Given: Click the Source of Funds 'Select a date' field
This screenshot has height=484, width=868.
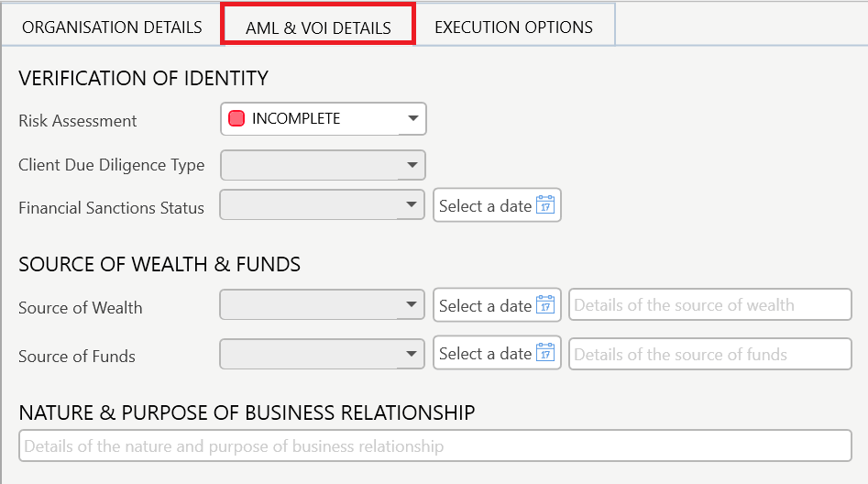Looking at the screenshot, I should (x=485, y=353).
